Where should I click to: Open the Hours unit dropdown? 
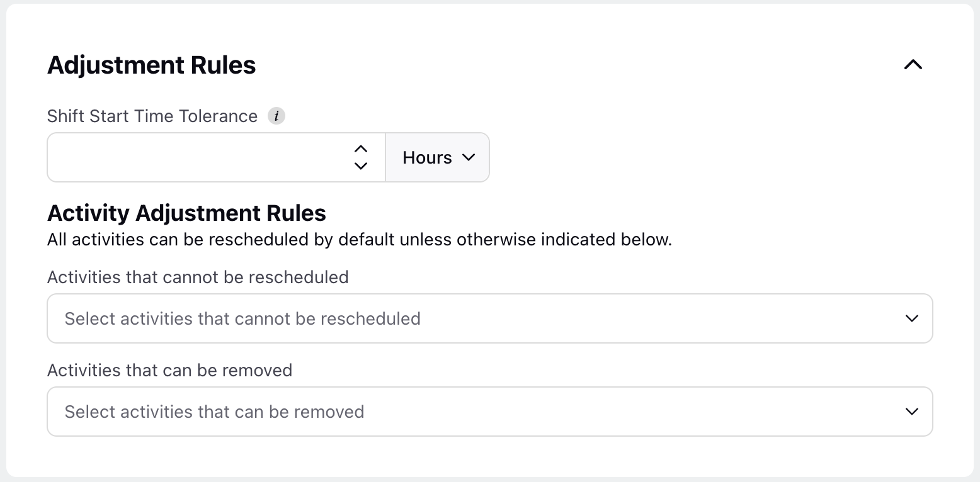click(x=437, y=157)
